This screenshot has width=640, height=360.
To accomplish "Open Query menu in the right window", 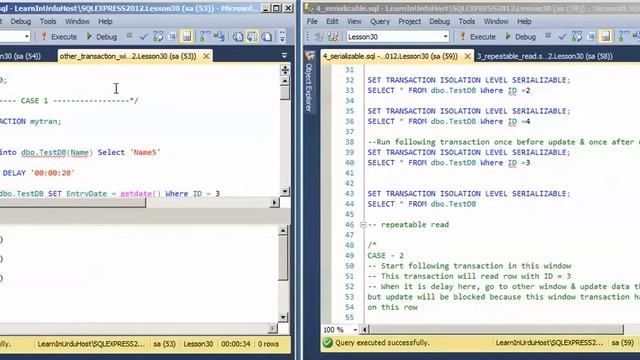I will point(380,21).
